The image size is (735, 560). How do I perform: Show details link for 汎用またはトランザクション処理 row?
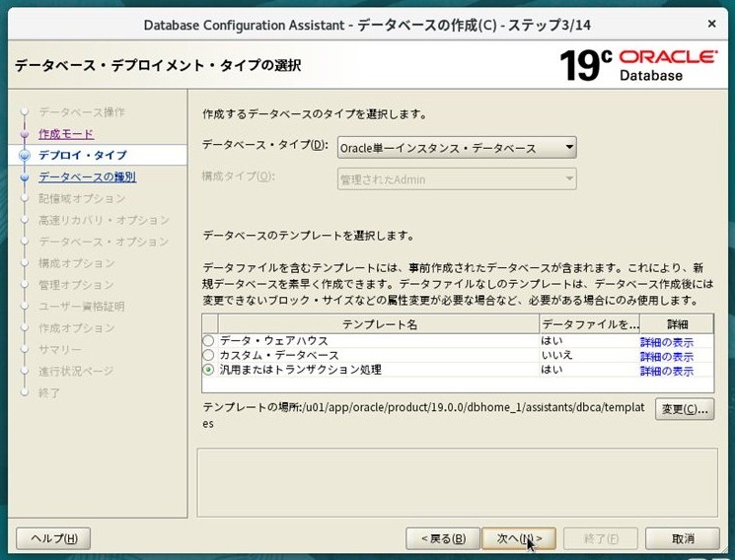(x=667, y=371)
